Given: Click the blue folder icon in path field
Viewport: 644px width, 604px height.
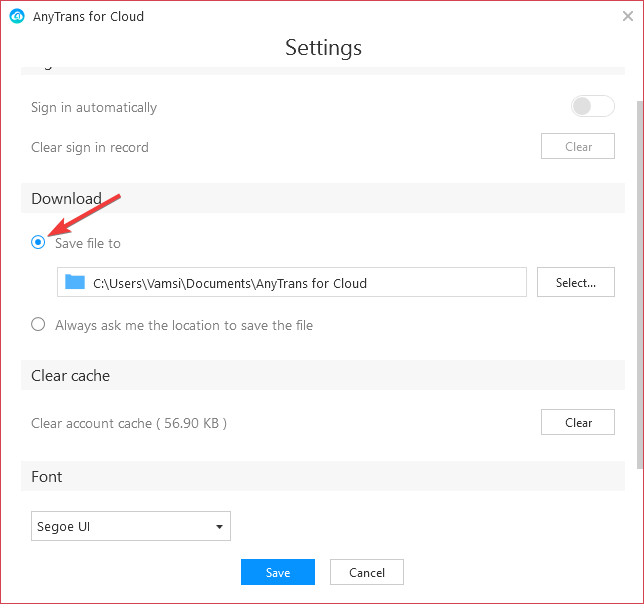Looking at the screenshot, I should [x=75, y=282].
